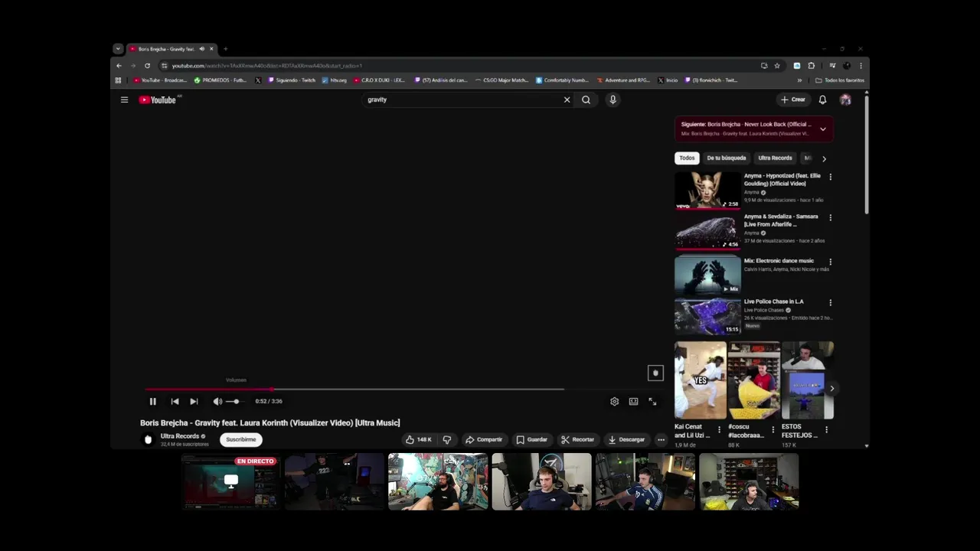Open Chrome three-dot menu

pos(861,66)
